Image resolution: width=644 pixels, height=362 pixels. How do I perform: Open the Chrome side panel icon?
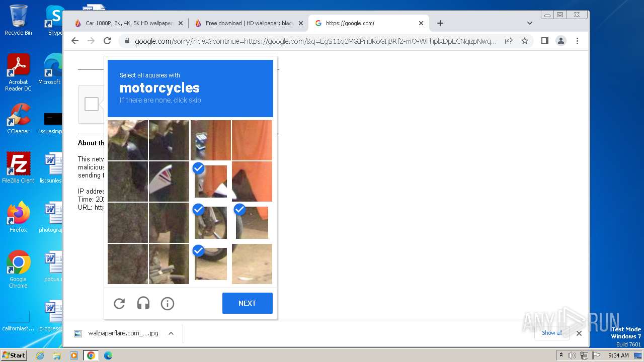pyautogui.click(x=545, y=41)
